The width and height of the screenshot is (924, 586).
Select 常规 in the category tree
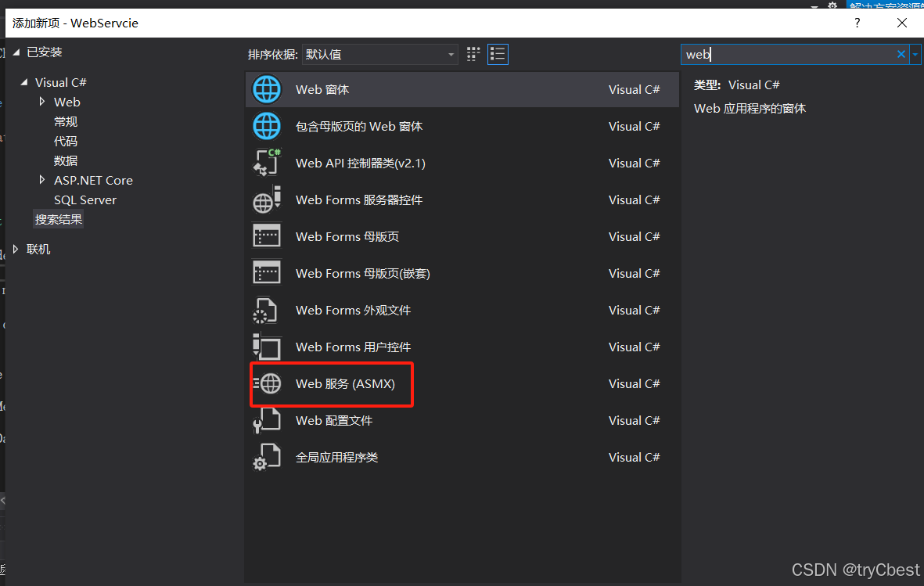(x=66, y=121)
